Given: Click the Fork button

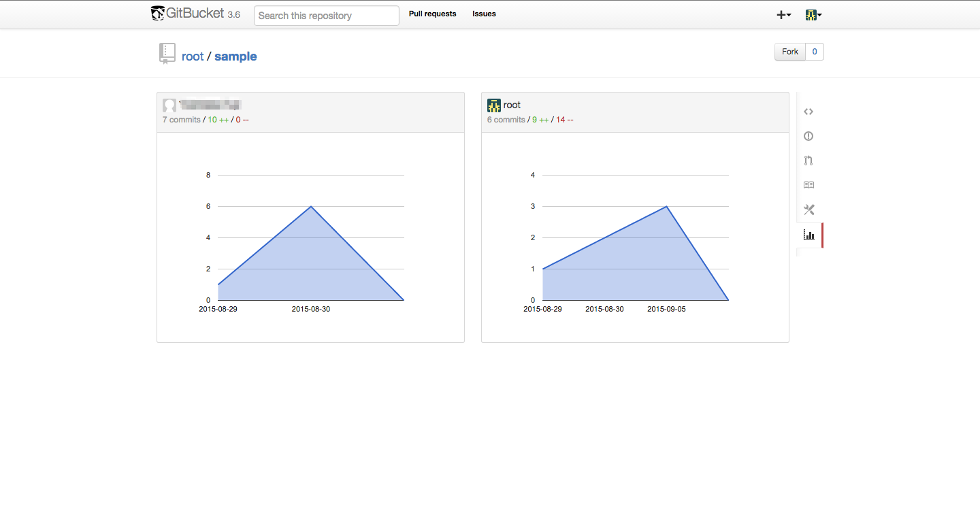Looking at the screenshot, I should tap(790, 52).
